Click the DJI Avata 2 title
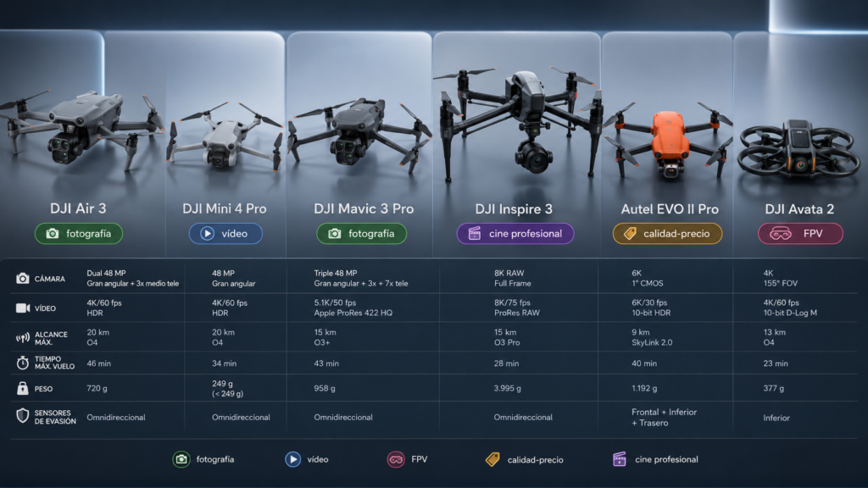868x488 pixels. point(799,209)
